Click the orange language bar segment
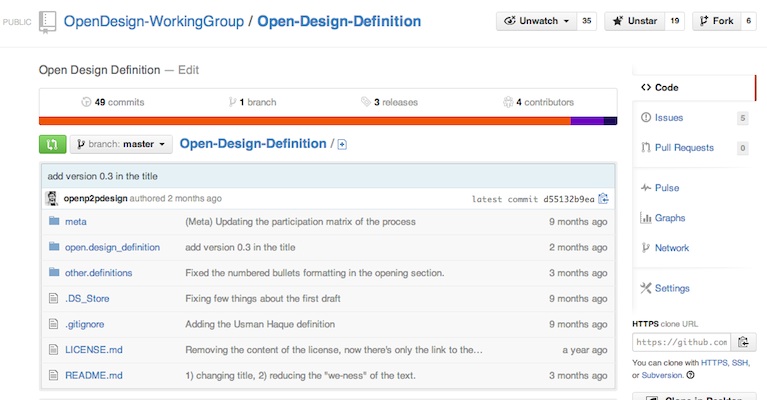Viewport: 767px width, 400px height. tap(305, 121)
